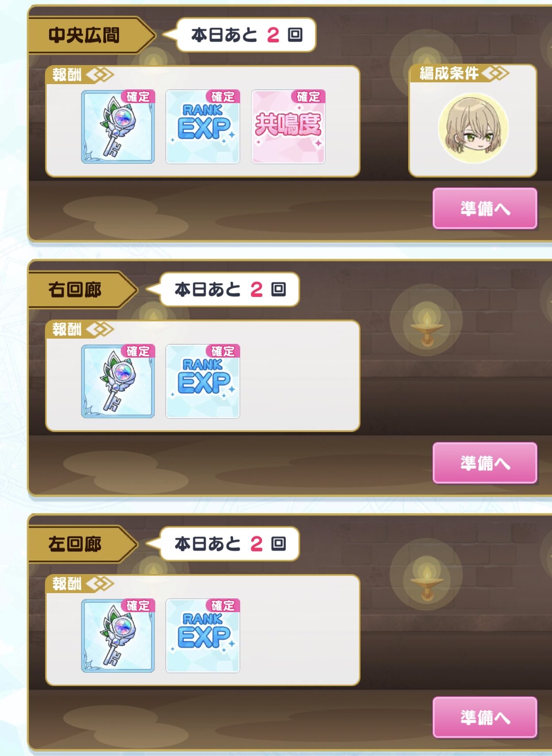
Task: Select the pink 共鳴度 reward icon
Action: tap(288, 127)
